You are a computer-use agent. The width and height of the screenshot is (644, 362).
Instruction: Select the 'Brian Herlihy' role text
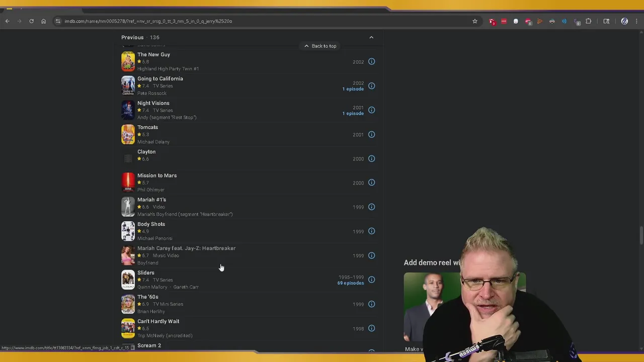point(151,311)
